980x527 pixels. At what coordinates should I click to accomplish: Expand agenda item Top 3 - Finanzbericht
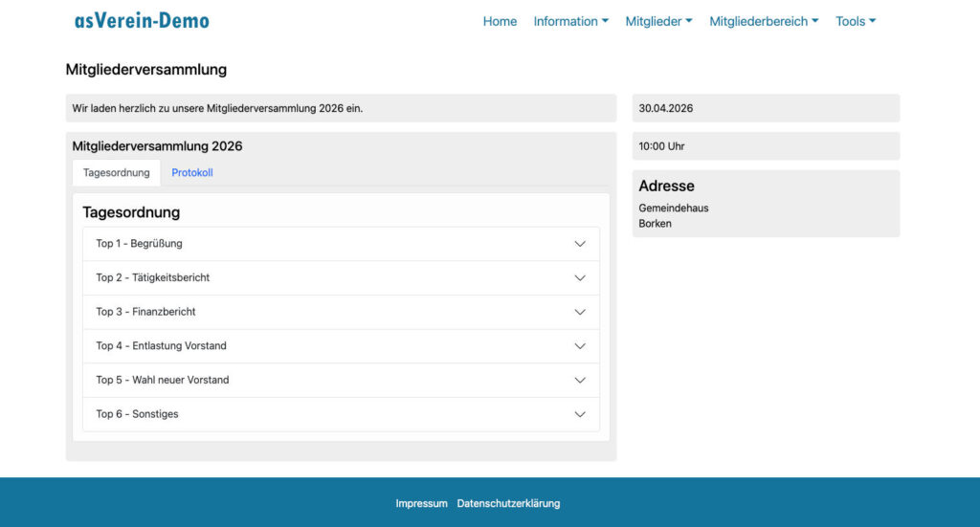(145, 312)
